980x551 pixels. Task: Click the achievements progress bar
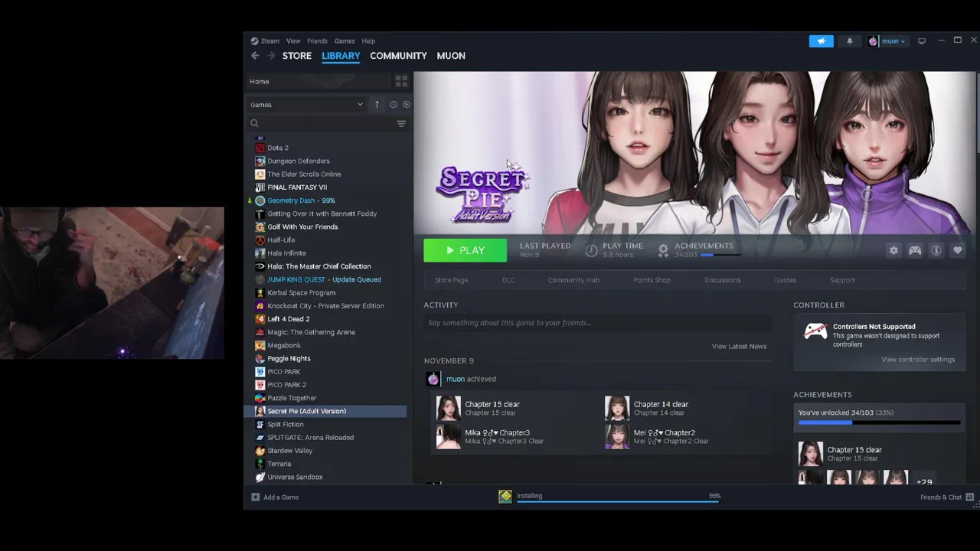[x=879, y=422]
